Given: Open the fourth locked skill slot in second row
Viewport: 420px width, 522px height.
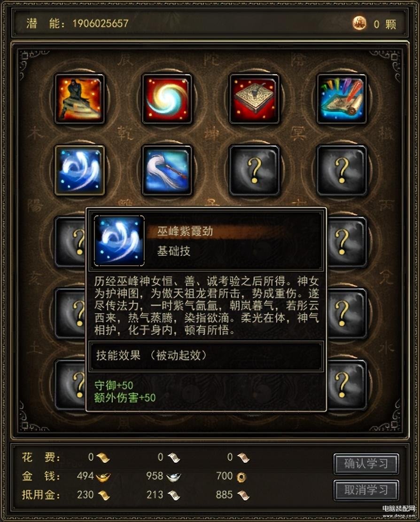Looking at the screenshot, I should coord(342,170).
